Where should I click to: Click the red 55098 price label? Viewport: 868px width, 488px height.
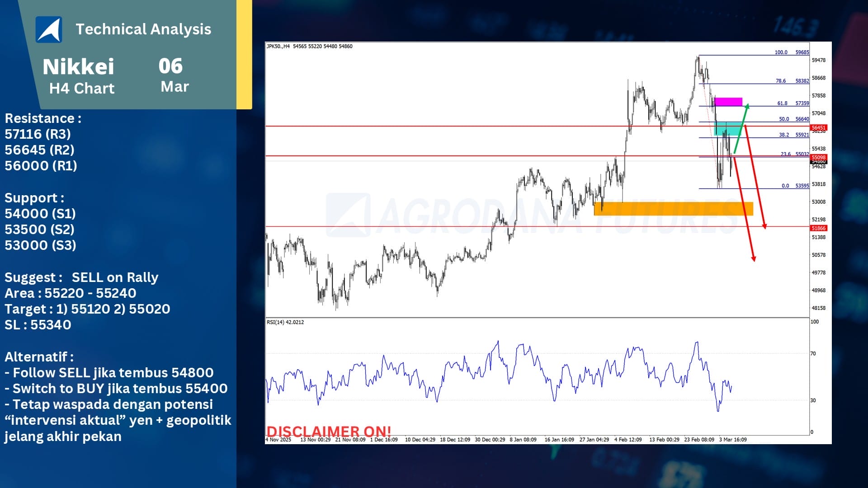tap(818, 157)
